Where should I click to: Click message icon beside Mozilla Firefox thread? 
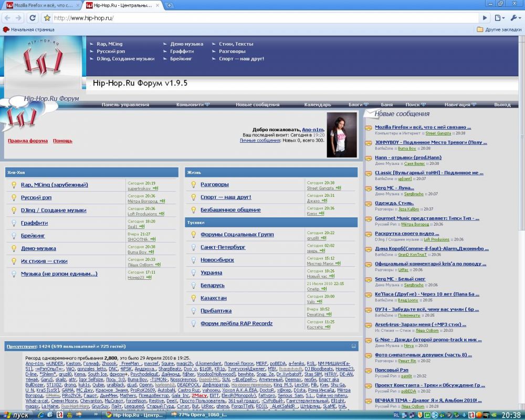tap(369, 128)
